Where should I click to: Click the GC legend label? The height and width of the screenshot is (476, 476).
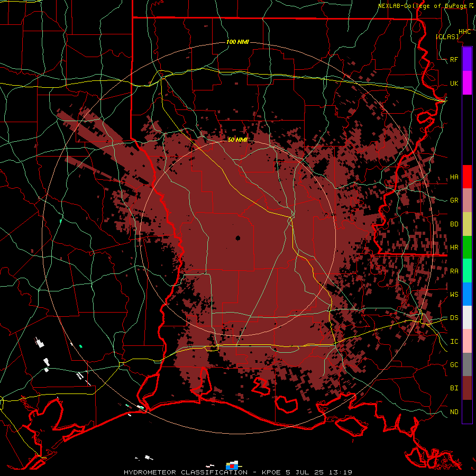click(x=454, y=365)
